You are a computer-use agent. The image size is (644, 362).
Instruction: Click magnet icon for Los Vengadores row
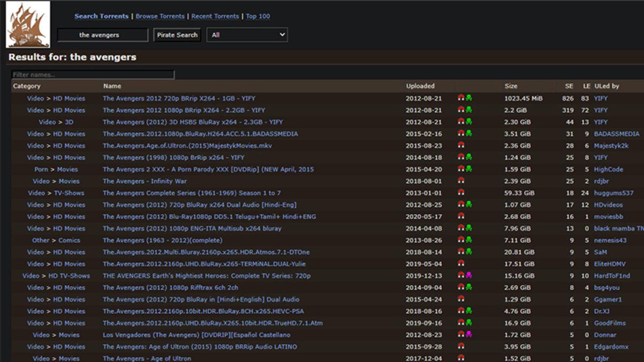(460, 334)
